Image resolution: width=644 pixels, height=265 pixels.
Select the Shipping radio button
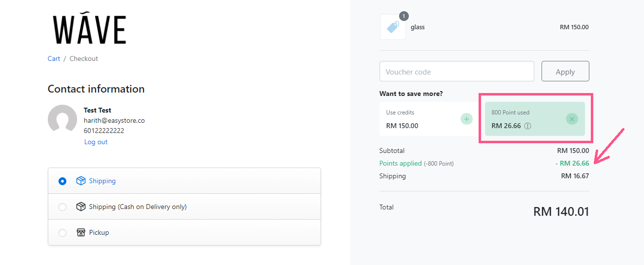point(62,181)
